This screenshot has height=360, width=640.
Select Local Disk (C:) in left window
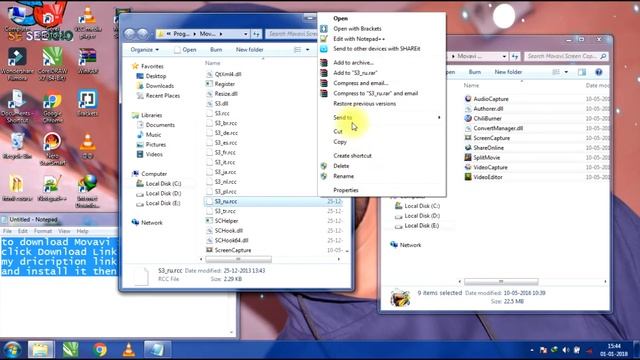point(163,184)
